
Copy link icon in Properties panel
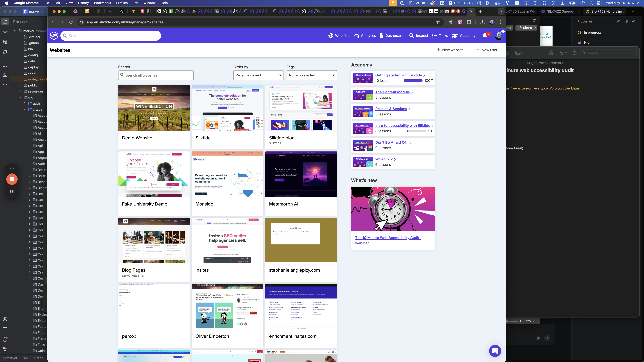(x=618, y=21)
